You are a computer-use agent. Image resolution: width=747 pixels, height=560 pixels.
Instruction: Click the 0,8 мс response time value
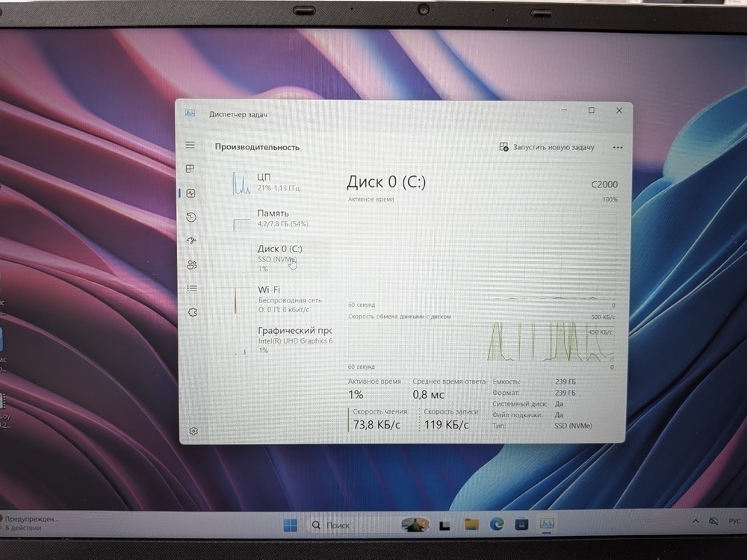428,394
